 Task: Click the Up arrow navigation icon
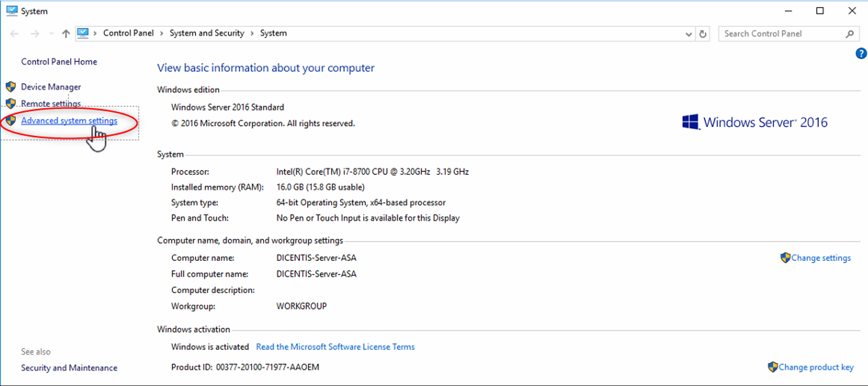pos(66,33)
